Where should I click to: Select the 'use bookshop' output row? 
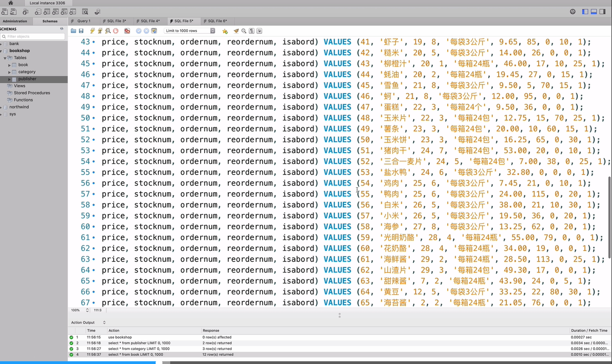339,337
